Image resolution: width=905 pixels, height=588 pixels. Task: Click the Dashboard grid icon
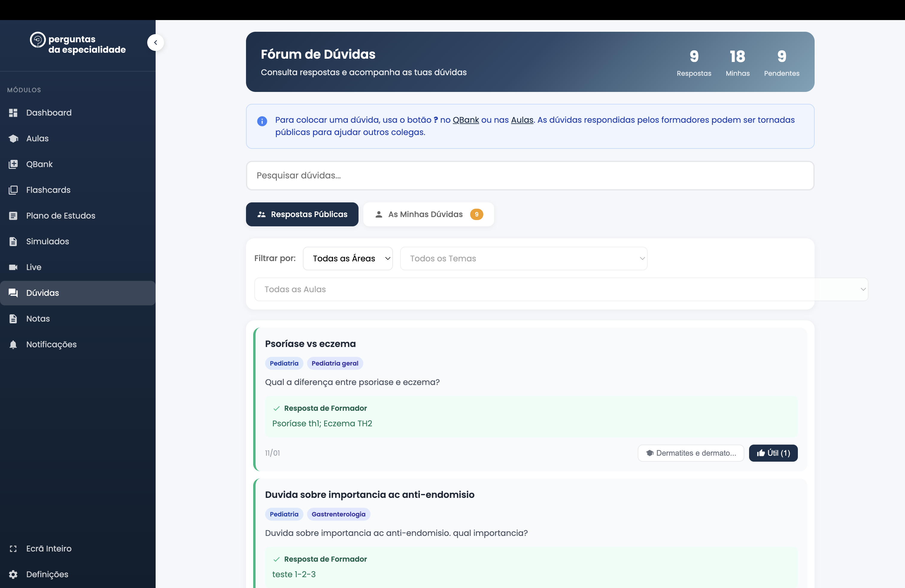(13, 113)
